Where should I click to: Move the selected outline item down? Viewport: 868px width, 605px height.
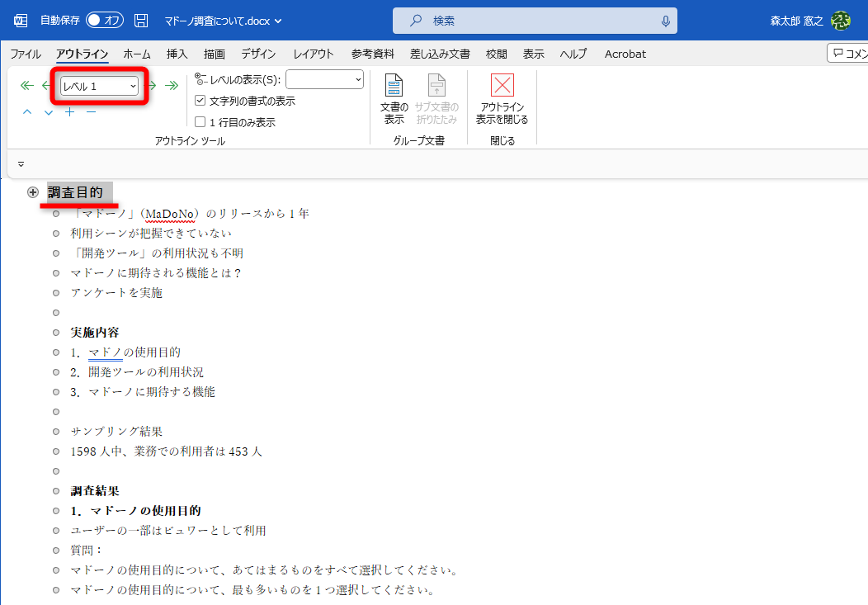pos(48,112)
